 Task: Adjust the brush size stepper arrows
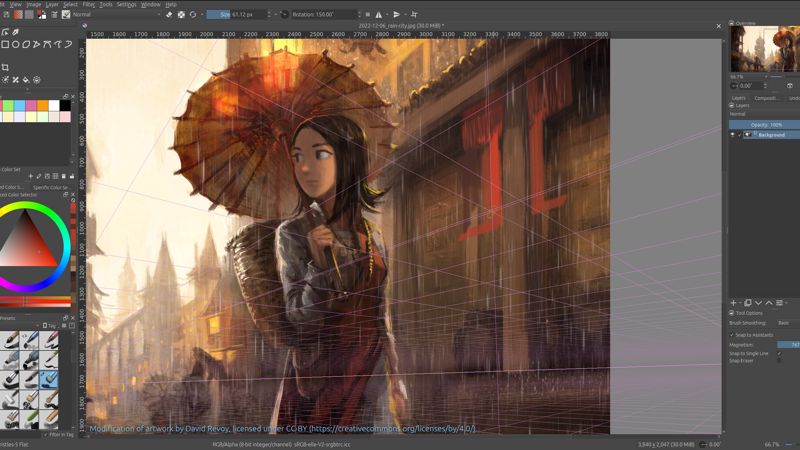point(269,15)
